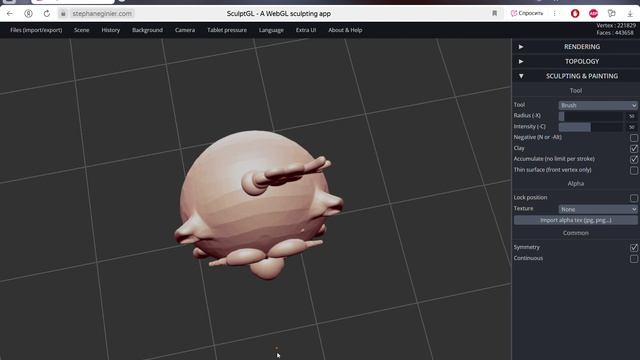Click the Спросить assistant button
The width and height of the screenshot is (640, 360).
(527, 13)
